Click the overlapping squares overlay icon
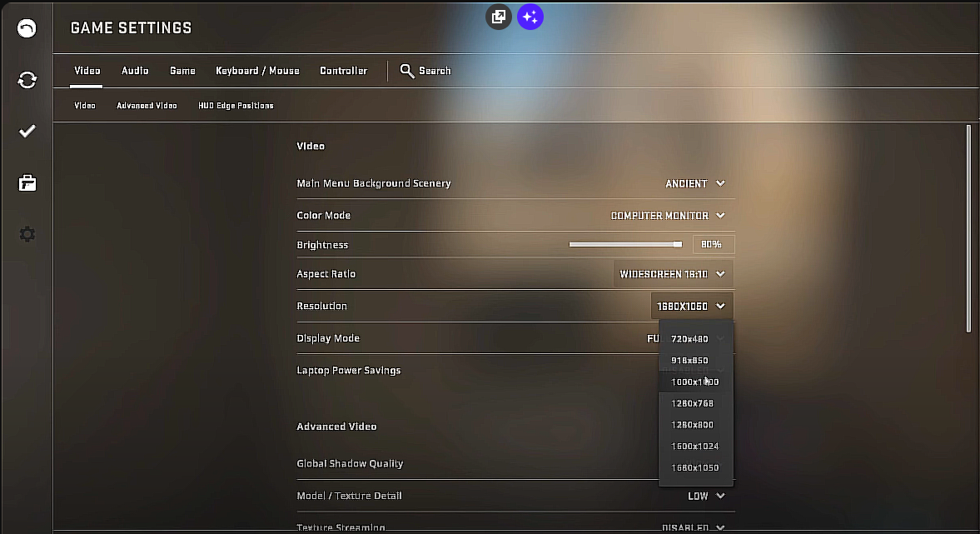 [x=498, y=17]
